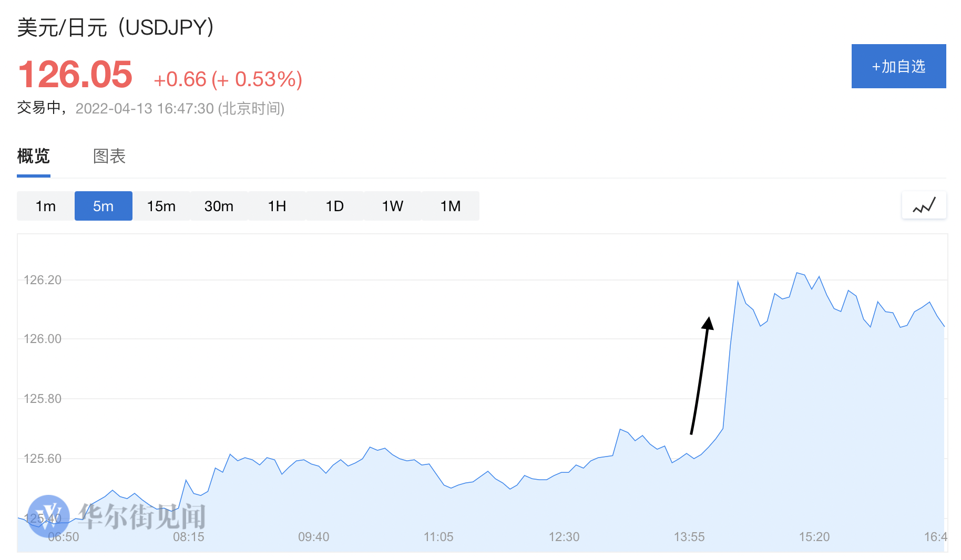Switch to 1M monthly interval
This screenshot has width=961, height=560.
coord(450,206)
